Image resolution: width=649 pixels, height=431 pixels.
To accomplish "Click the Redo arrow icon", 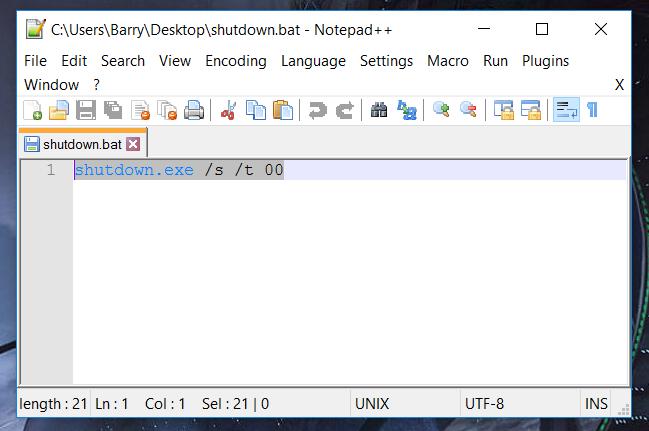I will click(x=344, y=110).
